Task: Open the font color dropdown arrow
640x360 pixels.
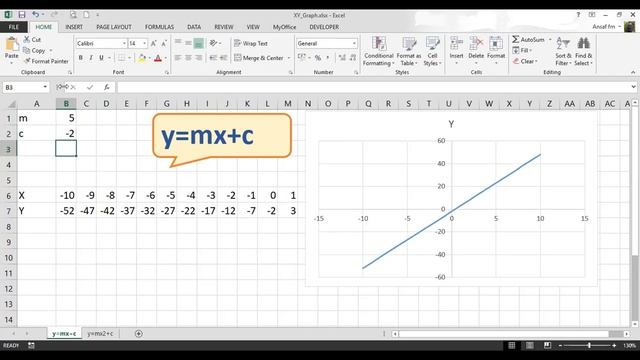Action: pos(165,58)
